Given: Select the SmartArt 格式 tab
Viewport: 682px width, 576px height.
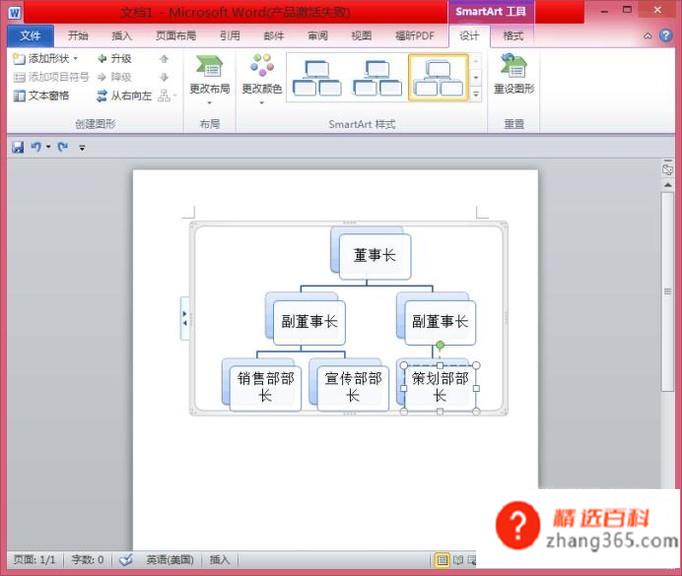Looking at the screenshot, I should coord(513,36).
